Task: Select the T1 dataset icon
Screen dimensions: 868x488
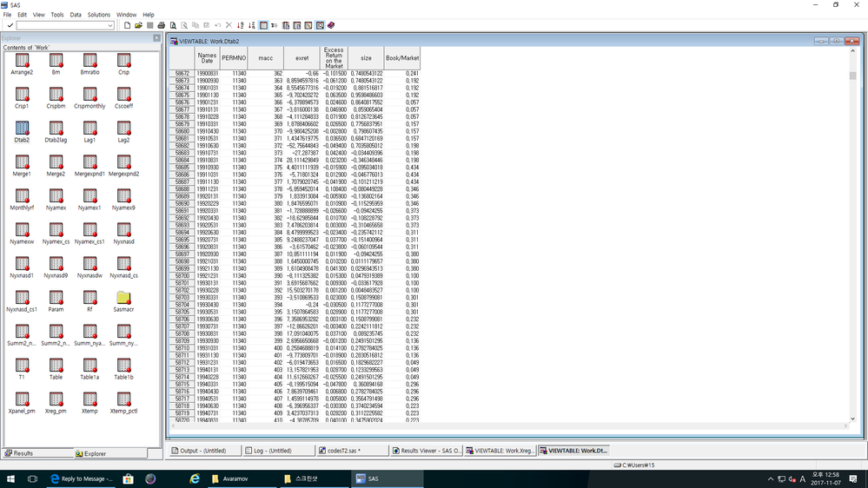Action: pos(22,366)
